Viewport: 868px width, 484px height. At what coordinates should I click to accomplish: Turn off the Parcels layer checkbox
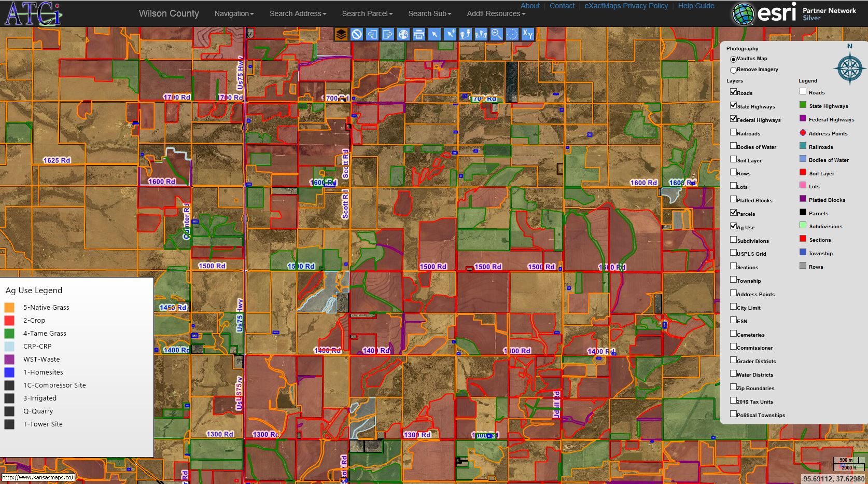point(733,213)
